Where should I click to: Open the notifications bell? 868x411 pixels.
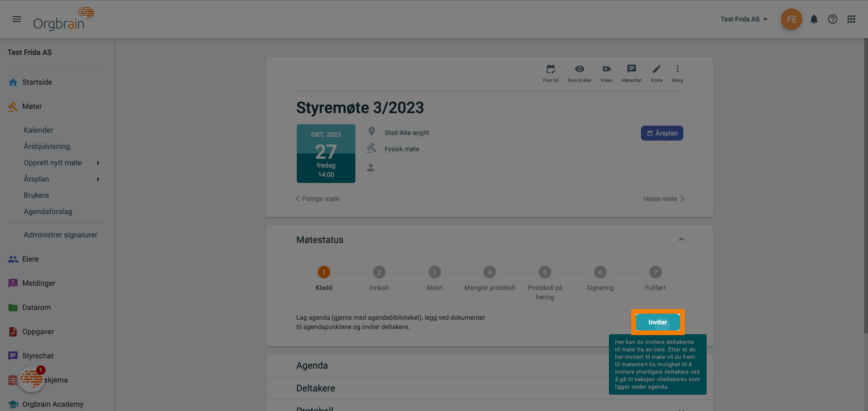coord(814,19)
